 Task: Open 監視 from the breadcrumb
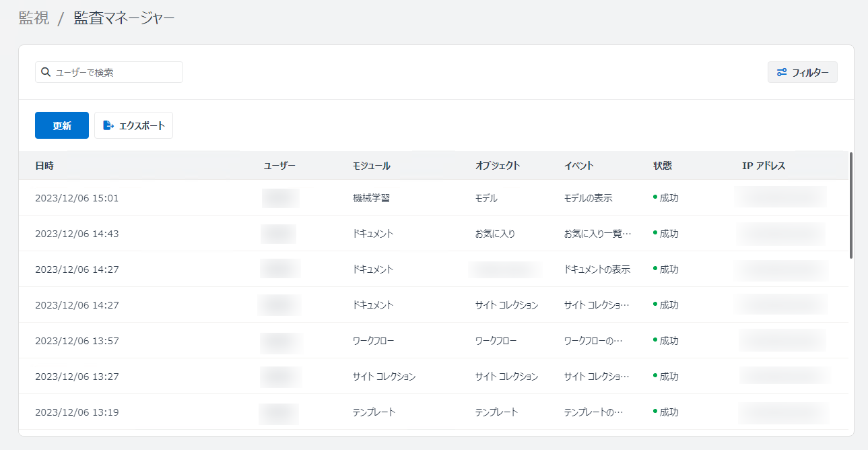point(33,18)
